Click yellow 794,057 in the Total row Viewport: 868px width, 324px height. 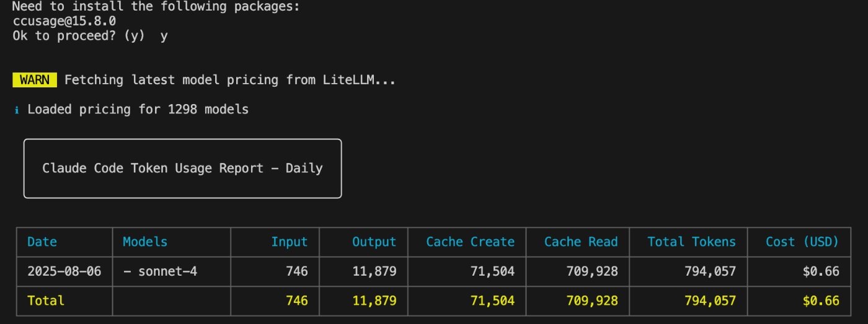point(711,301)
